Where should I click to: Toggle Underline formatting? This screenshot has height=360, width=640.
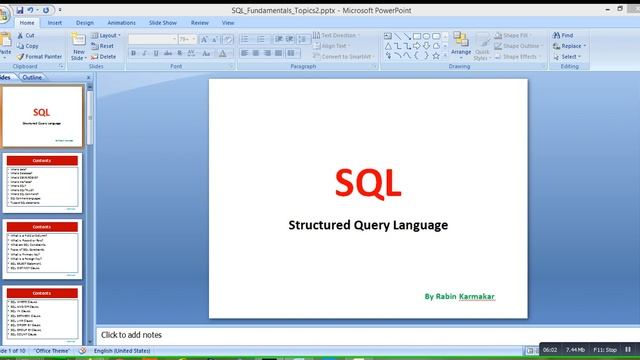[x=156, y=53]
